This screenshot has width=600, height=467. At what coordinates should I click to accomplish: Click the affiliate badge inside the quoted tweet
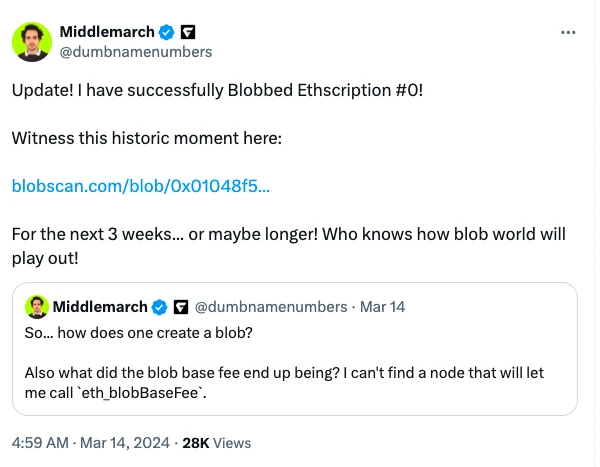182,306
